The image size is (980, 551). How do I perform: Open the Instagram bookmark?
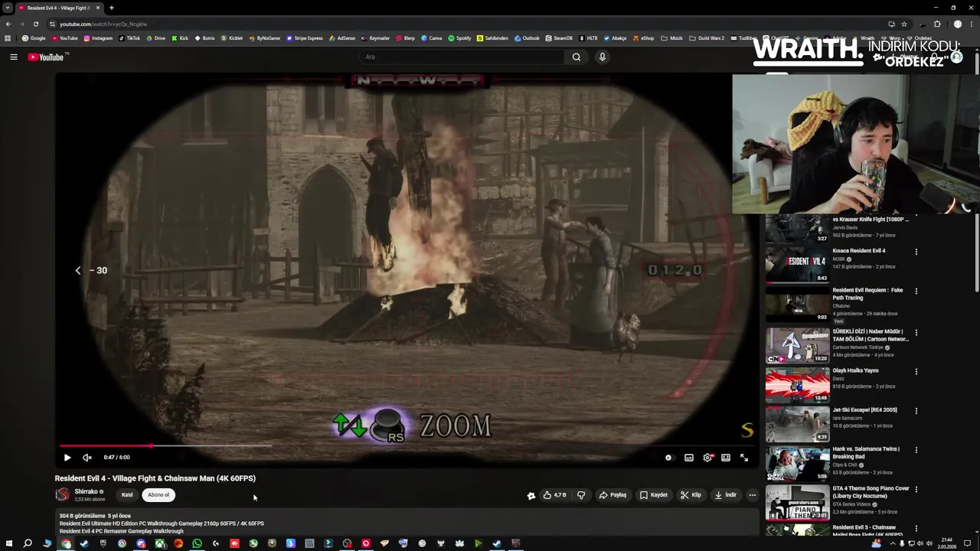coord(98,38)
